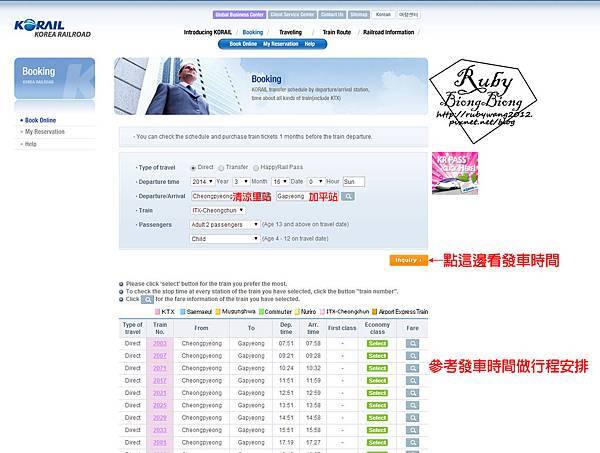Viewport: 600px width, 453px height.
Task: Select economy class for 11:51 train
Action: tap(377, 381)
